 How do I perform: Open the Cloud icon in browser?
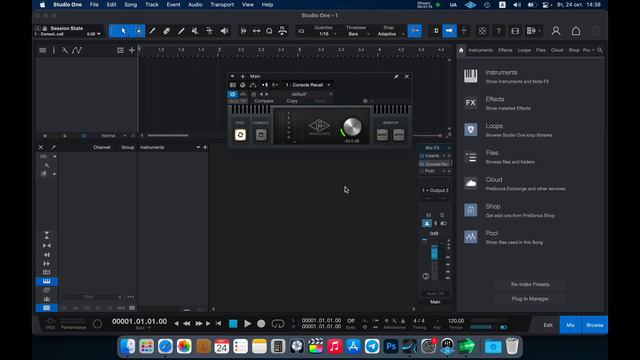tap(470, 183)
